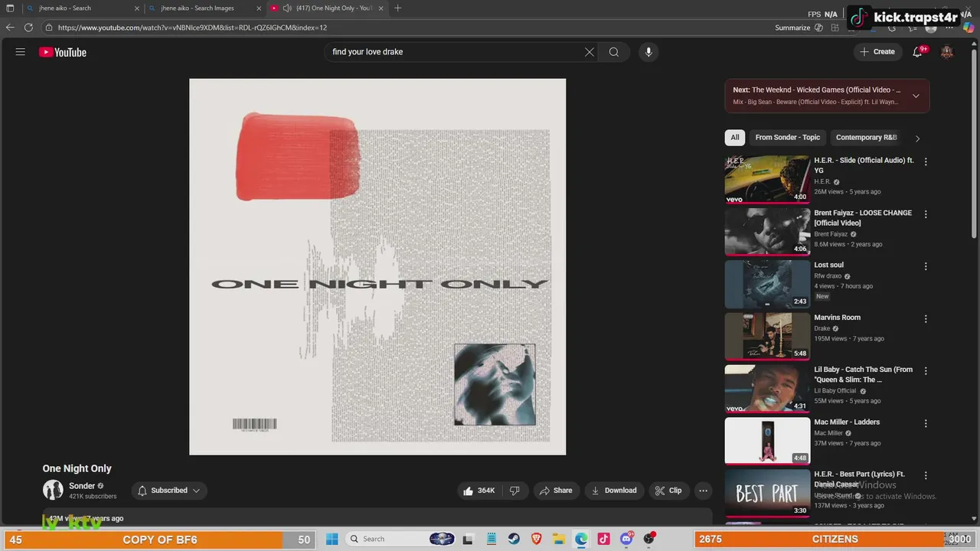This screenshot has width=980, height=551.
Task: Open Notepad from the taskbar
Action: (492, 539)
